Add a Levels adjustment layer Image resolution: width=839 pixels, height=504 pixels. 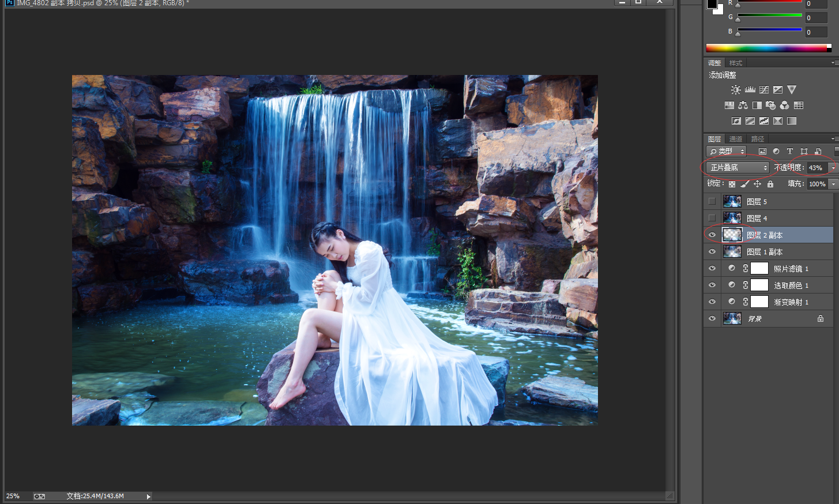[750, 90]
